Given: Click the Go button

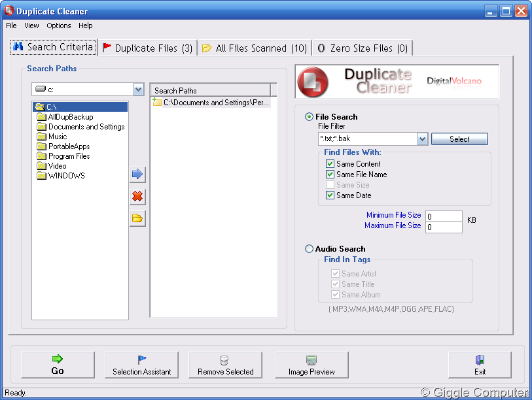Looking at the screenshot, I should pos(58,365).
